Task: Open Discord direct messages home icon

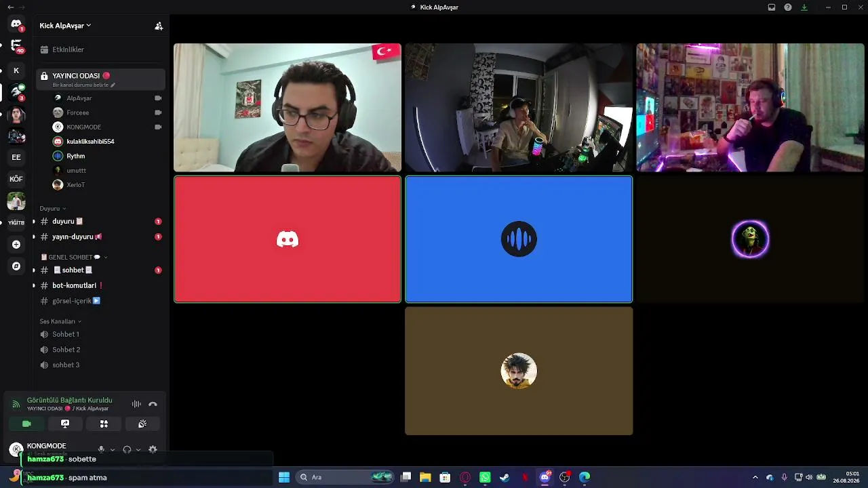Action: point(16,24)
